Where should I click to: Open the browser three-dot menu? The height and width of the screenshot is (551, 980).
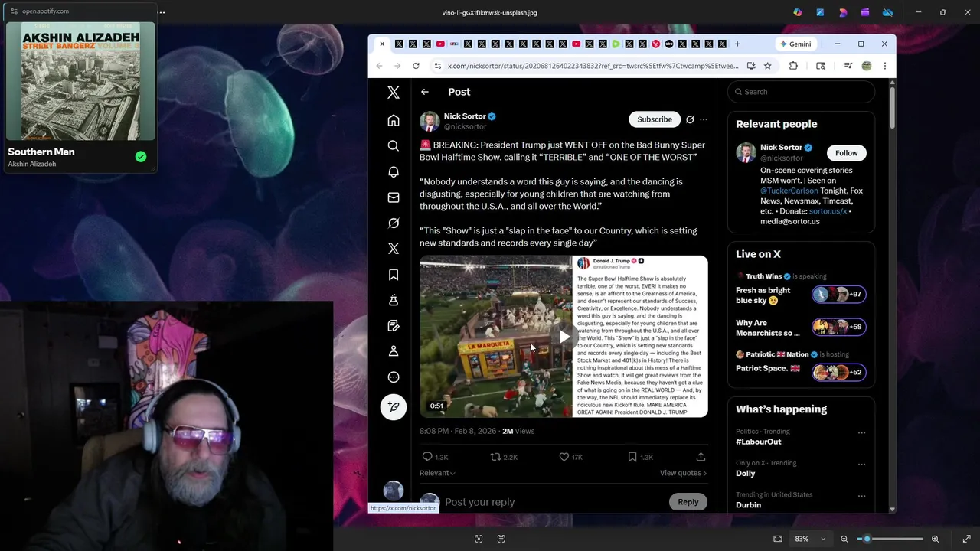884,66
